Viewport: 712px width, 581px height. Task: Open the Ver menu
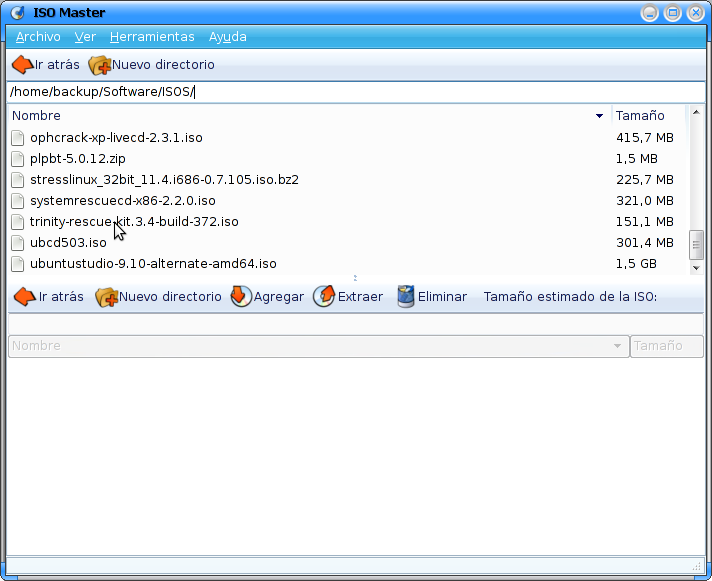[85, 37]
